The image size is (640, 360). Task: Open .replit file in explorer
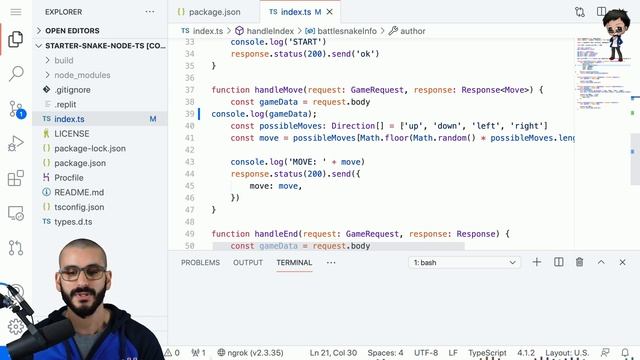click(x=100, y=104)
